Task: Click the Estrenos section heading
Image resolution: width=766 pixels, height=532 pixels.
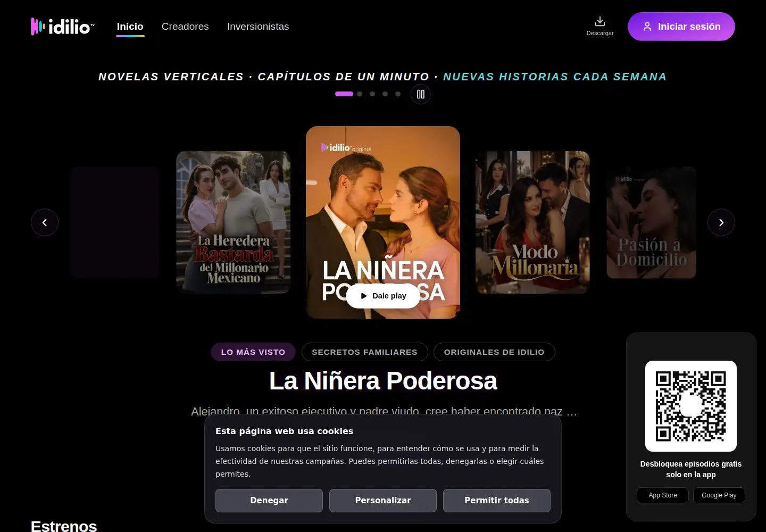Action: click(x=64, y=526)
